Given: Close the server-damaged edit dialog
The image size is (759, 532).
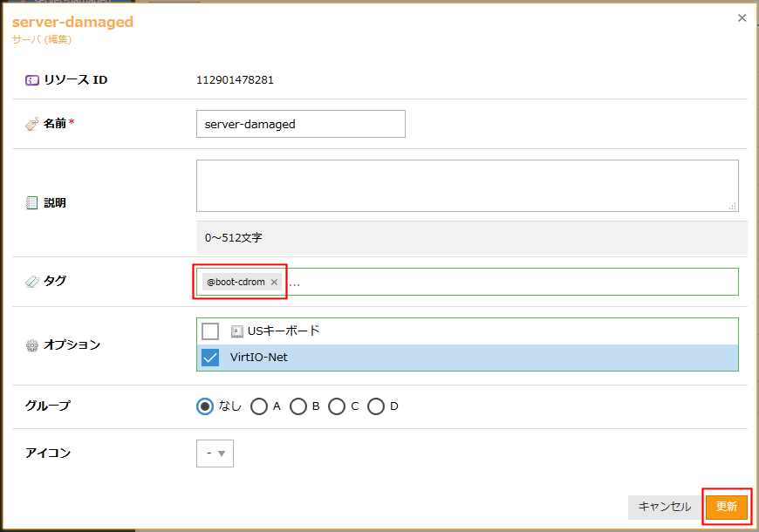Looking at the screenshot, I should (742, 17).
